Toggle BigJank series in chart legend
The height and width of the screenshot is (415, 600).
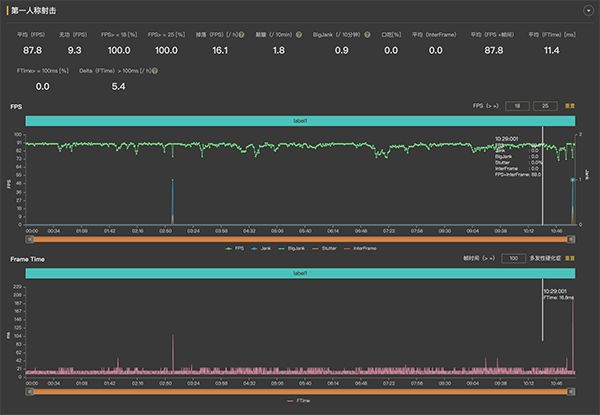coord(293,247)
